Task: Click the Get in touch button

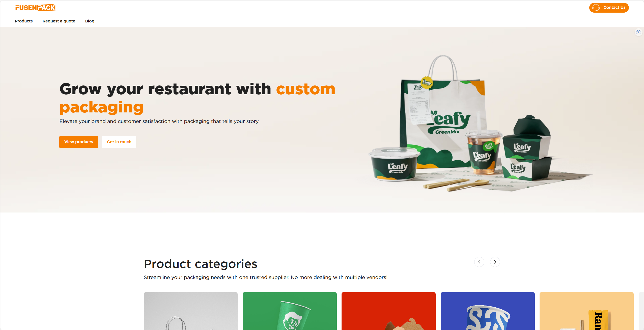Action: [119, 142]
